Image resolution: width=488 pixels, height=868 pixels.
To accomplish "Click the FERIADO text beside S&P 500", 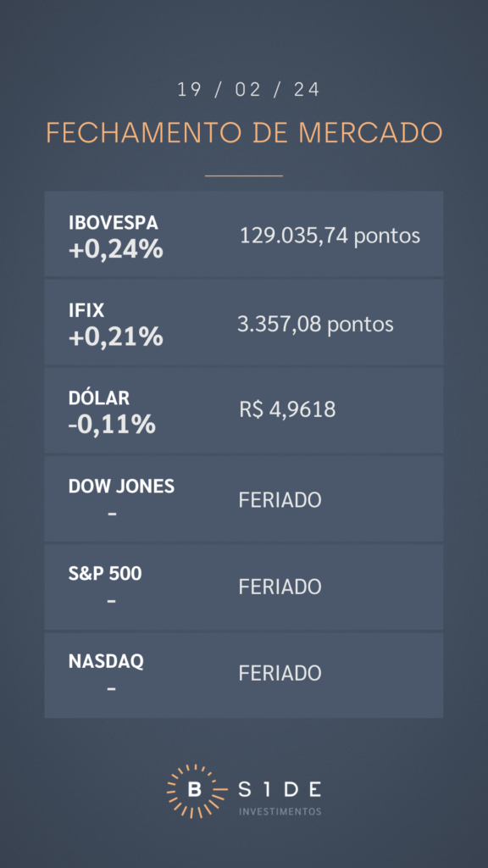I will [x=280, y=587].
